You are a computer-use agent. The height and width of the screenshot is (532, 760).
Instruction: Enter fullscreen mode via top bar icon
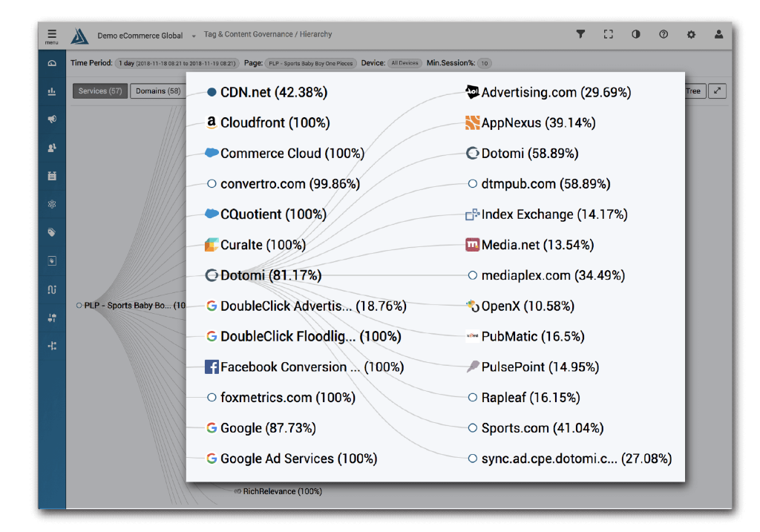pyautogui.click(x=609, y=34)
